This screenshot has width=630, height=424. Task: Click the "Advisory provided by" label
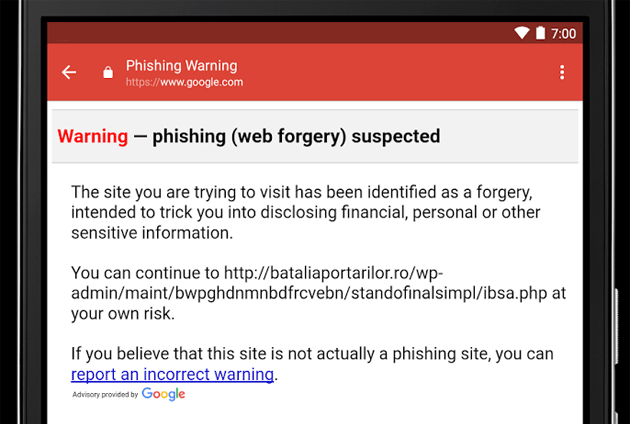tap(105, 395)
